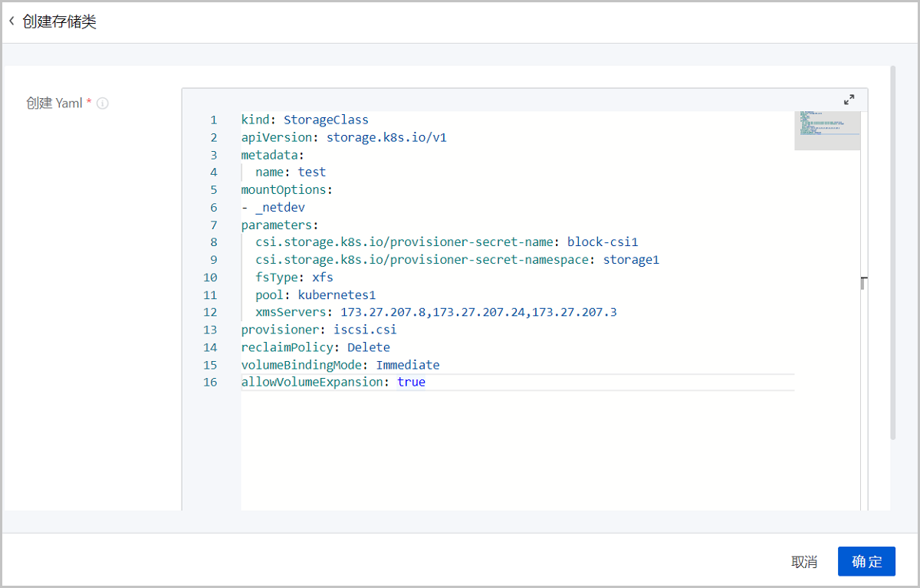Click line number 16 in the gutter
The height and width of the screenshot is (588, 920).
(x=210, y=382)
